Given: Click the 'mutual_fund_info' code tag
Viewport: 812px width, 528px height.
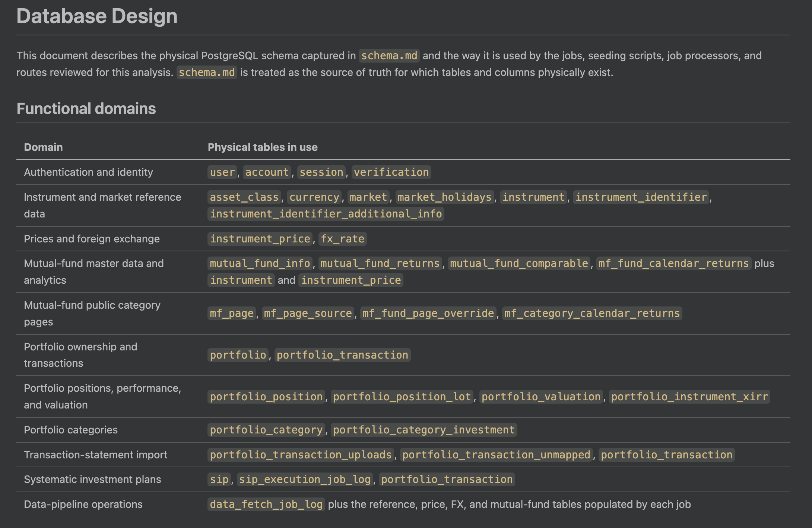Looking at the screenshot, I should [x=260, y=263].
